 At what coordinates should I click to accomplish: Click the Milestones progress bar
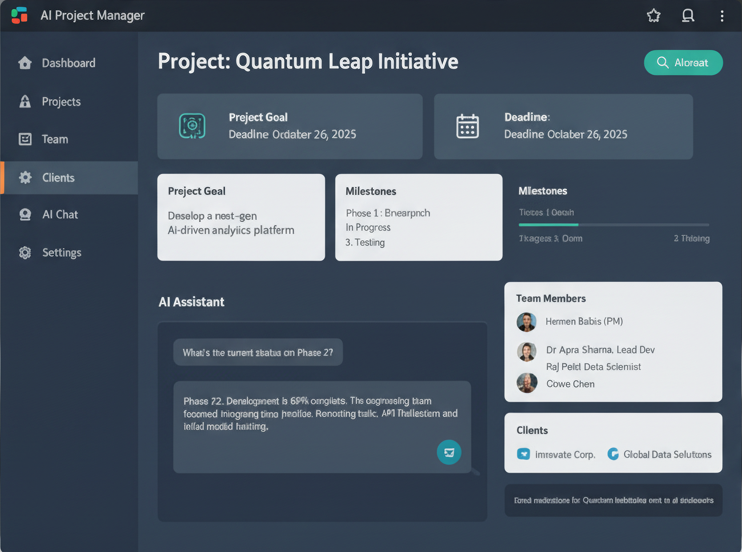pos(613,225)
